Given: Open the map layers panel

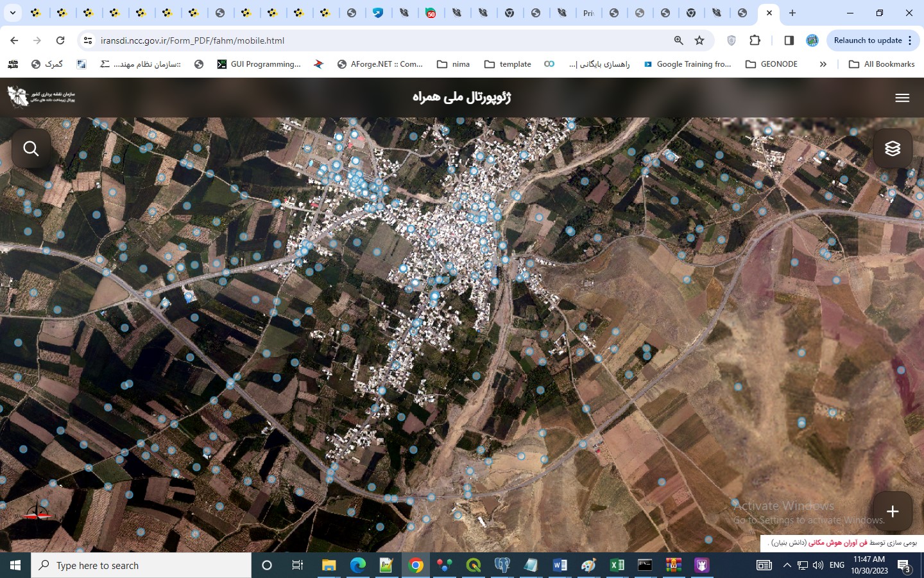Looking at the screenshot, I should pyautogui.click(x=893, y=148).
